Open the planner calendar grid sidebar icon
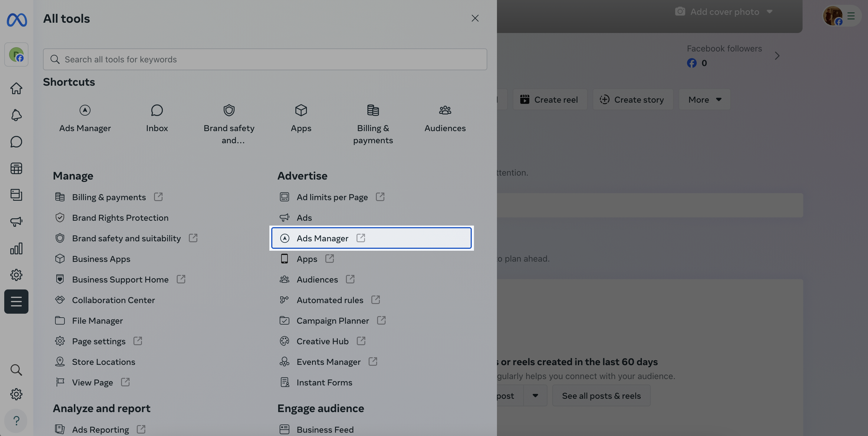The image size is (868, 436). 16,168
